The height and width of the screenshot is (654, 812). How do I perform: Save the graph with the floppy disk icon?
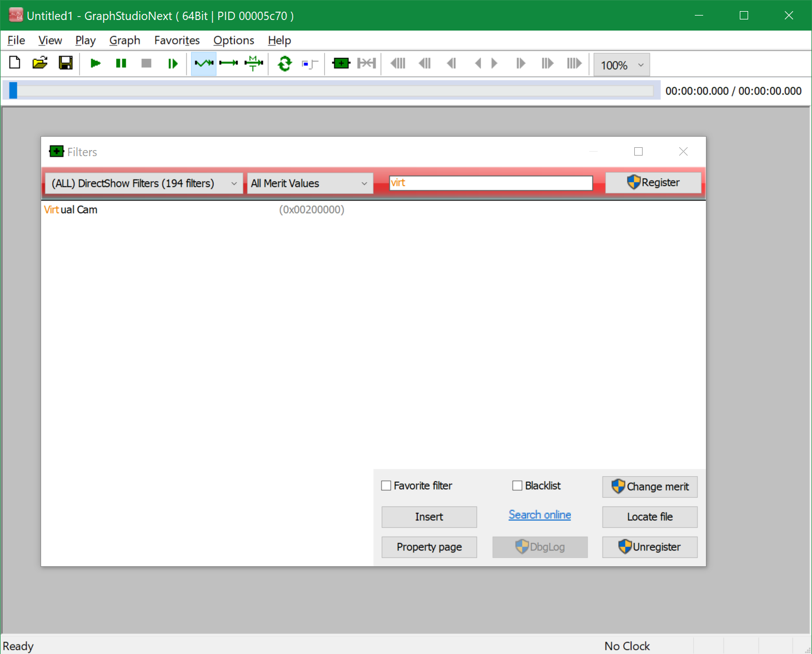coord(66,63)
